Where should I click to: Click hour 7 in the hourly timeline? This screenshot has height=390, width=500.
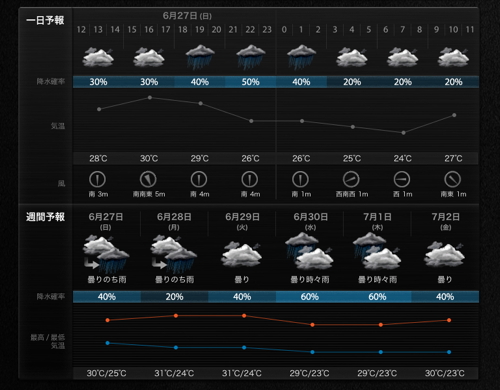(x=402, y=30)
